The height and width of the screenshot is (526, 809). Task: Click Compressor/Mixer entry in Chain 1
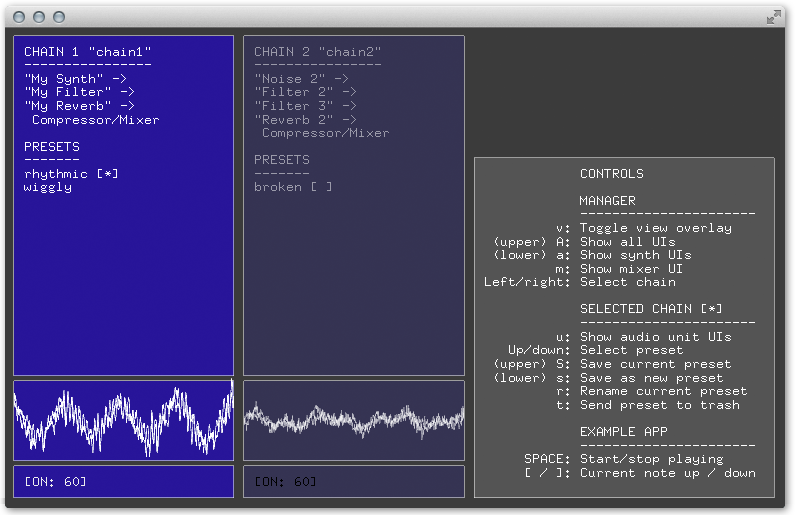(95, 120)
